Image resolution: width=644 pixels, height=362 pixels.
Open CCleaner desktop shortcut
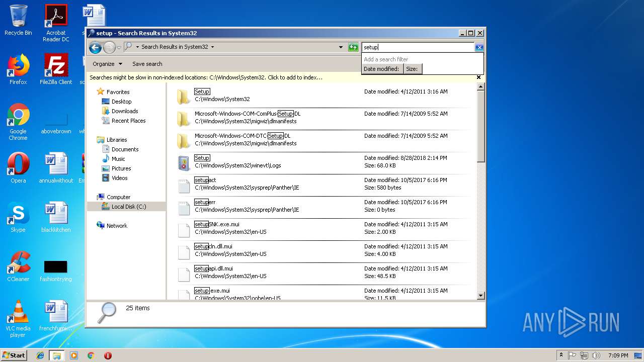pyautogui.click(x=18, y=266)
